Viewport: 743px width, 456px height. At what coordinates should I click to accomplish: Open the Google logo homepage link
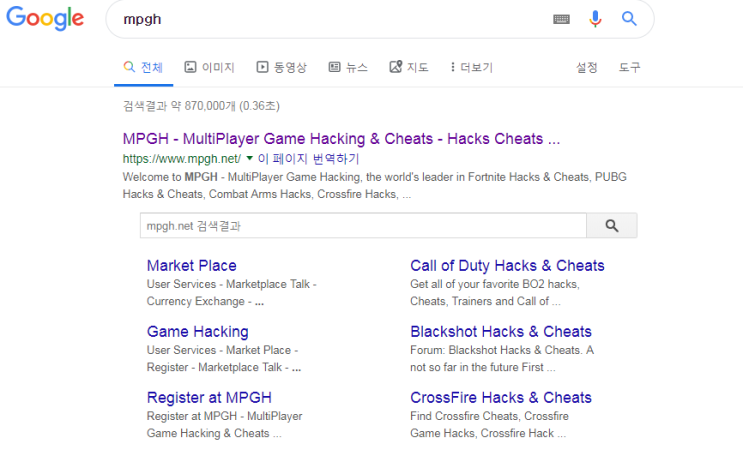coord(45,18)
